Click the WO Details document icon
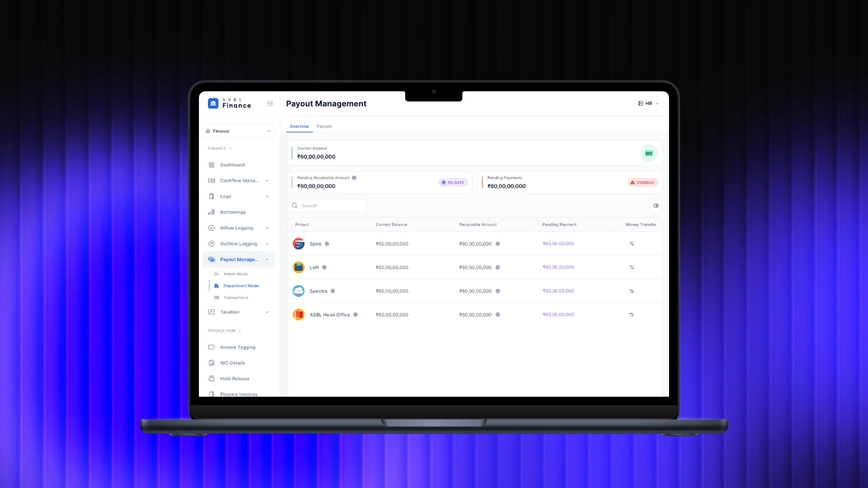 coord(212,363)
